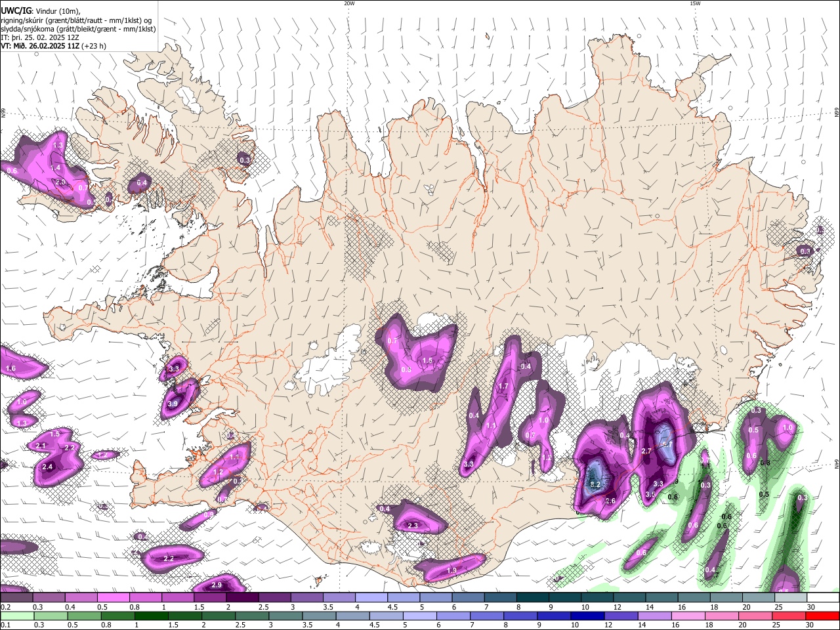This screenshot has width=840, height=630.
Task: Click the 0.2 label in the top legend
Action: click(5, 607)
